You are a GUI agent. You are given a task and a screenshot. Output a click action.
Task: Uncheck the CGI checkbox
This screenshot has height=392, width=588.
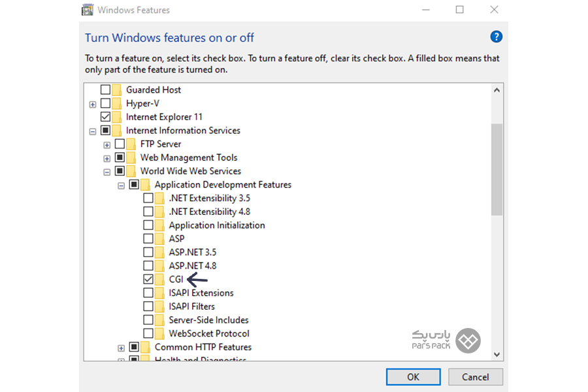pyautogui.click(x=148, y=279)
